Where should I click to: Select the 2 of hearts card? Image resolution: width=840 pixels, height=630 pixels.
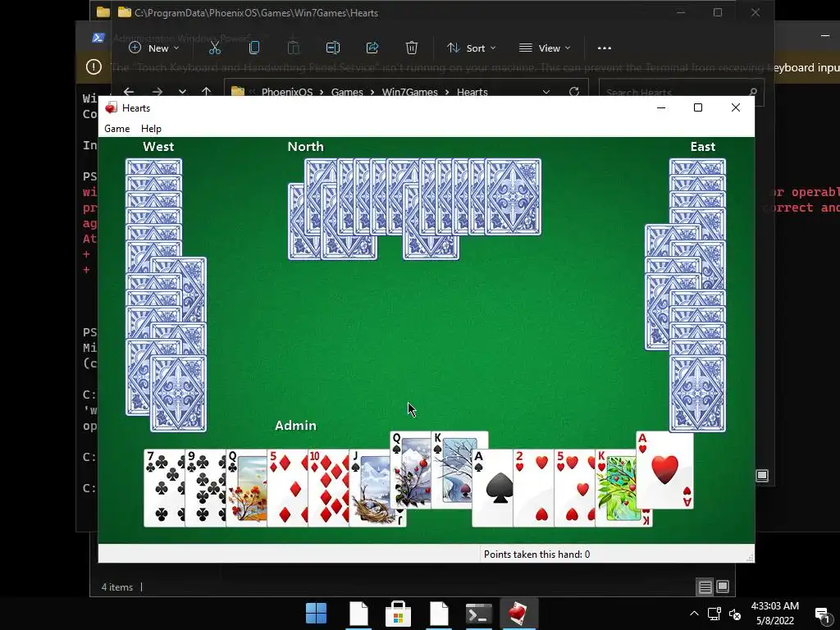click(x=533, y=488)
